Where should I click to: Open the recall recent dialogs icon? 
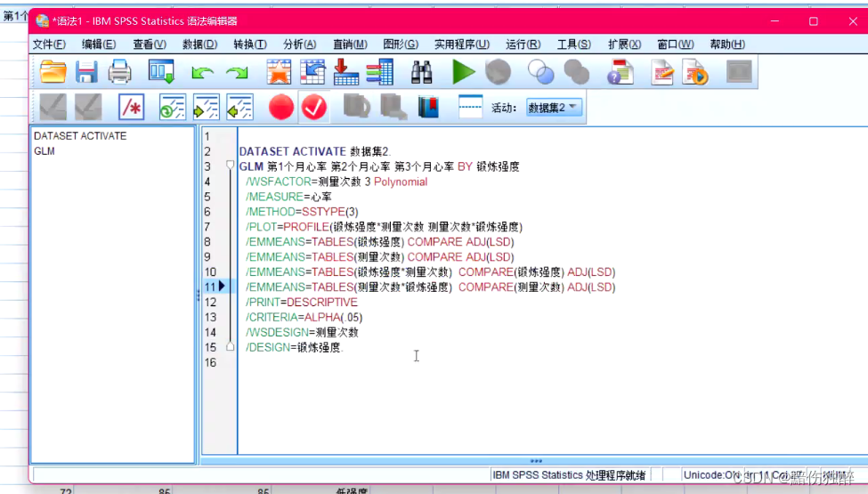point(161,72)
